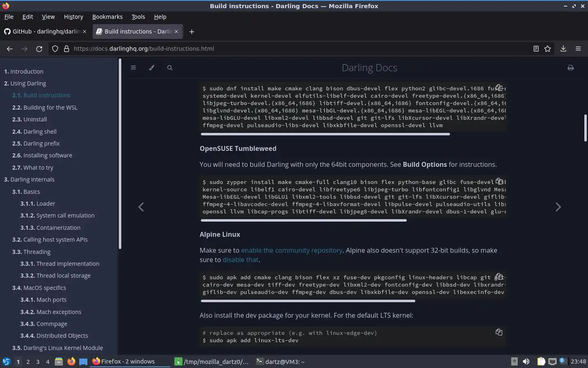Copy the apk add cmake command
The width and height of the screenshot is (588, 368).
tap(499, 276)
